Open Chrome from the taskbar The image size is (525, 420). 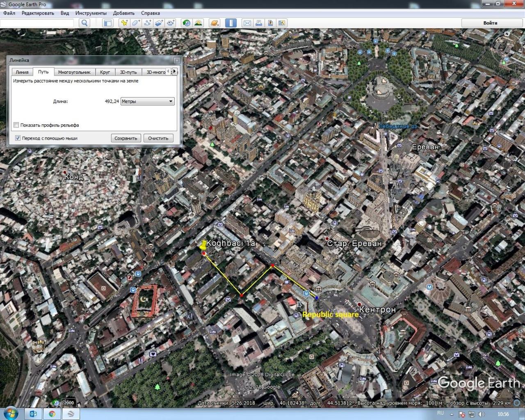click(x=52, y=413)
